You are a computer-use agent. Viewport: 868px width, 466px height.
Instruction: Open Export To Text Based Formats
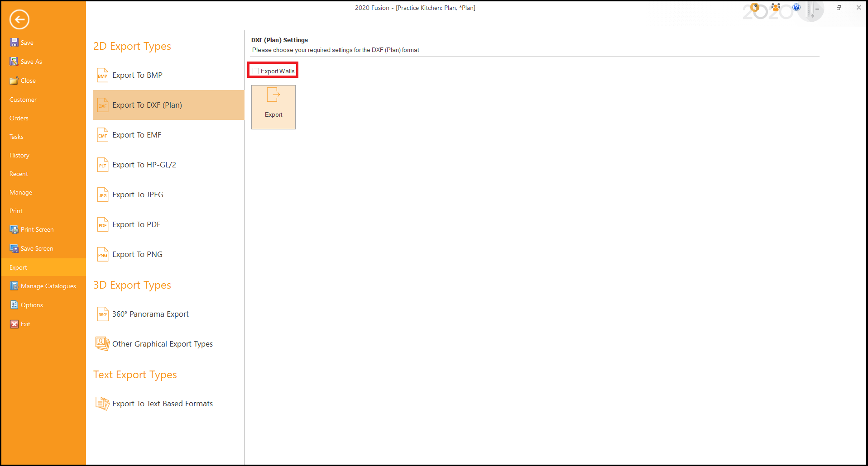click(x=162, y=404)
